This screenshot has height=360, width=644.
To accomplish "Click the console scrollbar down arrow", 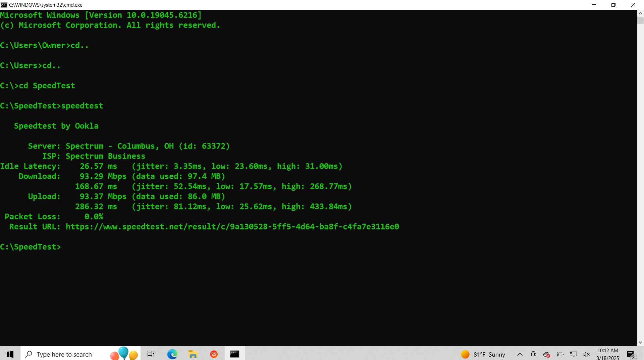I will point(640,342).
